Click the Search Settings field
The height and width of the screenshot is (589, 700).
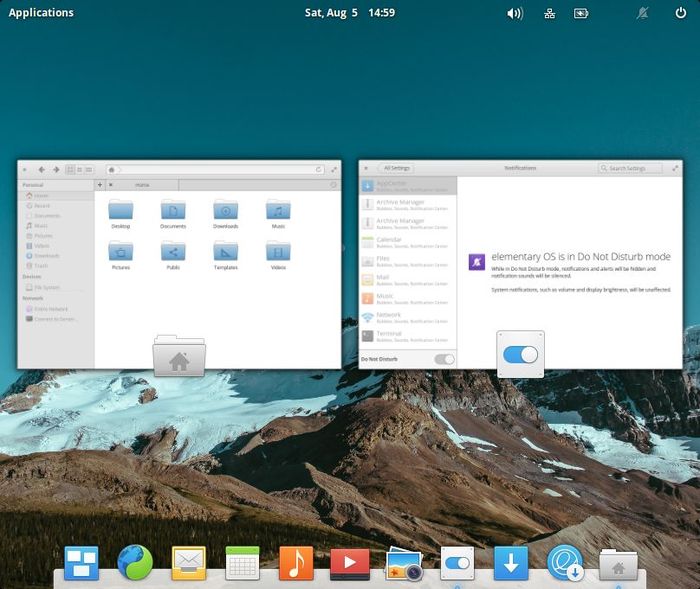[630, 168]
